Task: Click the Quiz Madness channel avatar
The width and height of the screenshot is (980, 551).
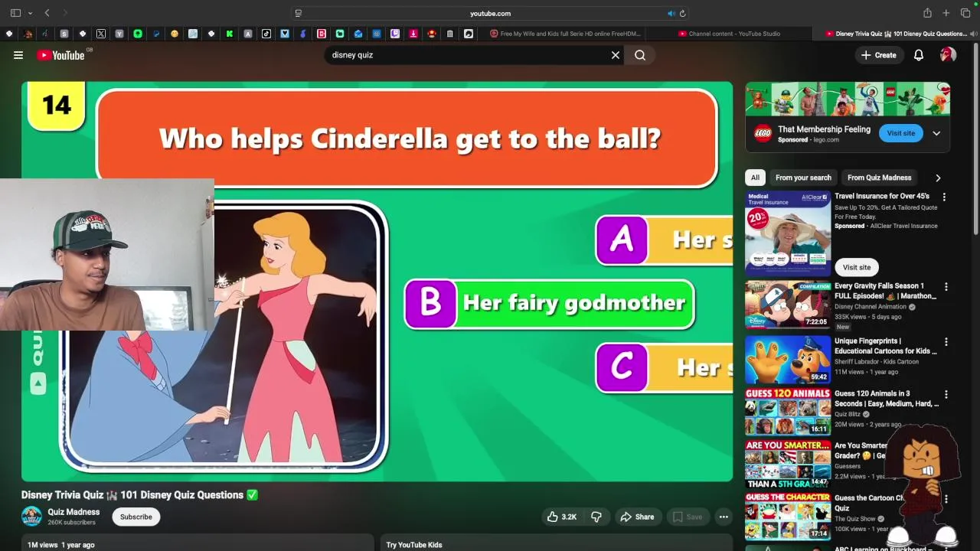Action: (31, 517)
